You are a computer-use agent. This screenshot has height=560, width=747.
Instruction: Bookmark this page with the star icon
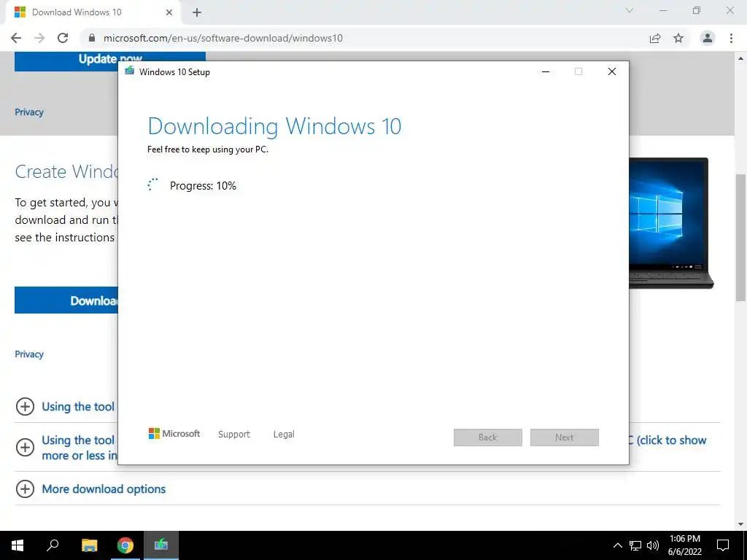pos(678,38)
